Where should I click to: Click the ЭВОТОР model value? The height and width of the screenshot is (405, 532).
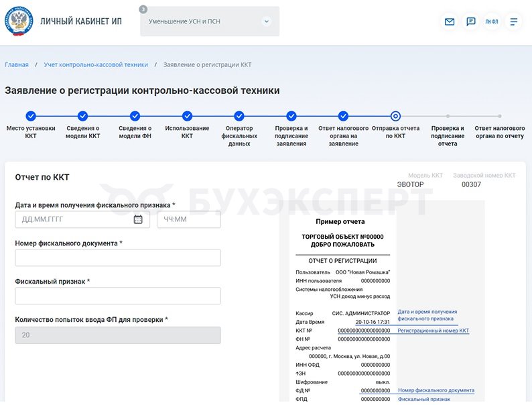[411, 184]
